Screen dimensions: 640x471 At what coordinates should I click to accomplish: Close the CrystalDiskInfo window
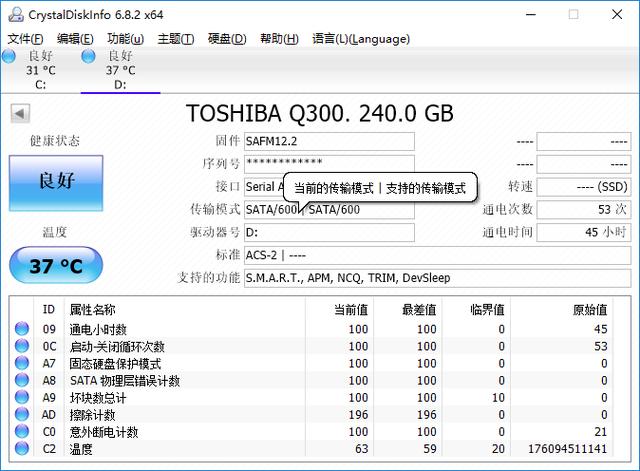[617, 15]
